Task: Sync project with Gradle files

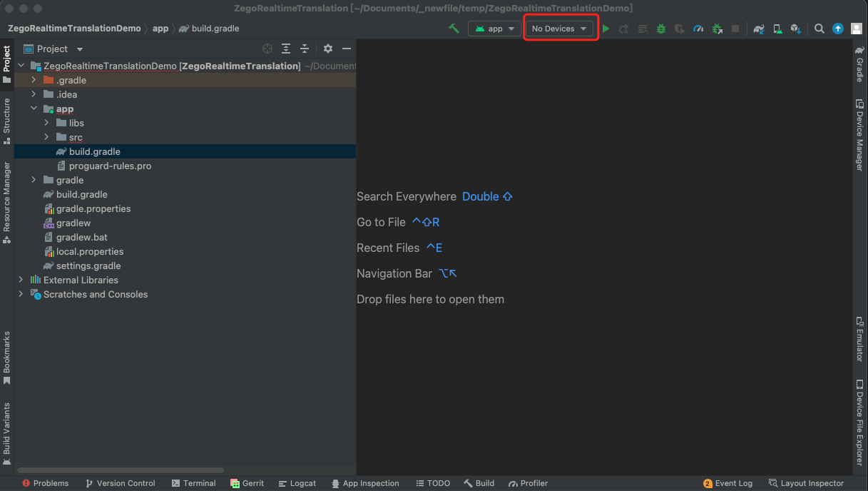Action: tap(759, 29)
